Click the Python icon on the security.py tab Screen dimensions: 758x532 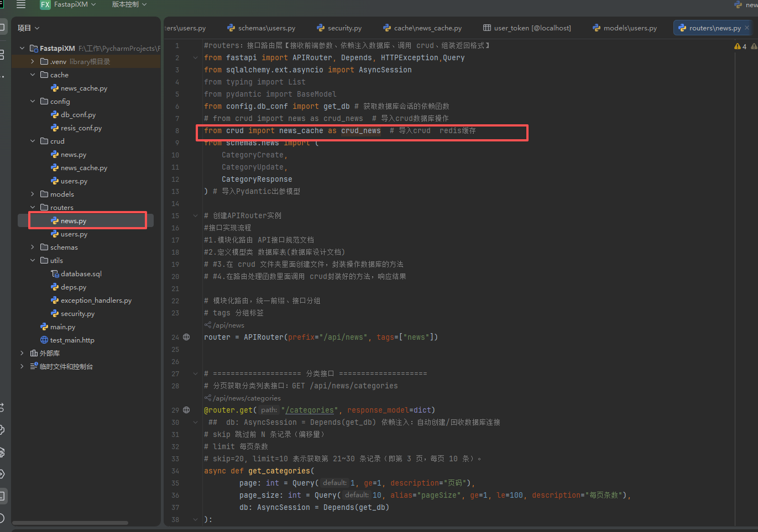(321, 28)
